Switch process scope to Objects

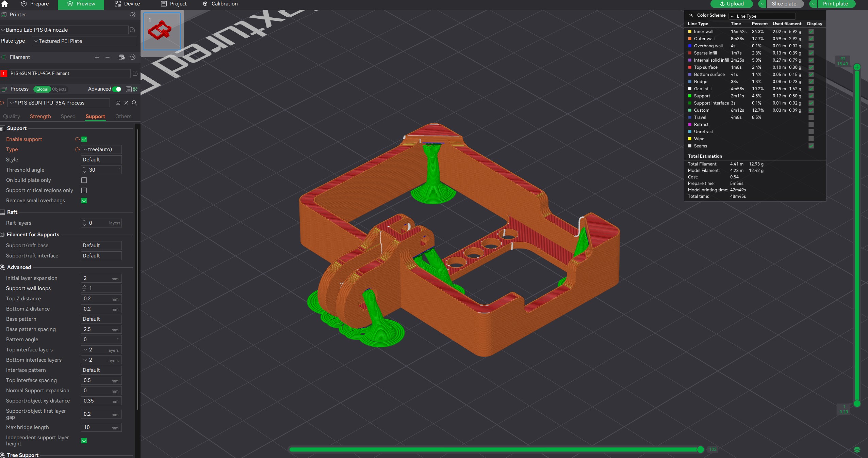pos(59,89)
